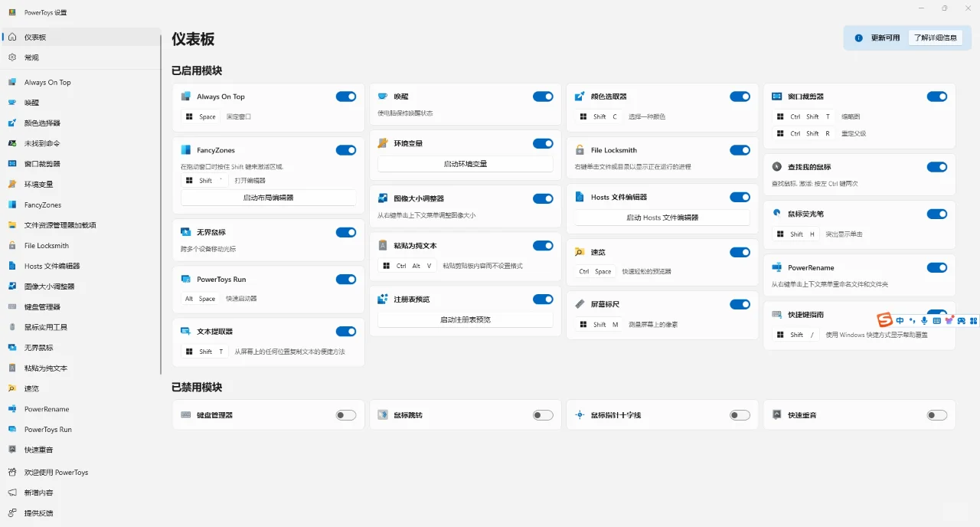Open 仪表板 via its home icon in sidebar
Screen dimensions: 980x527
(x=12, y=37)
